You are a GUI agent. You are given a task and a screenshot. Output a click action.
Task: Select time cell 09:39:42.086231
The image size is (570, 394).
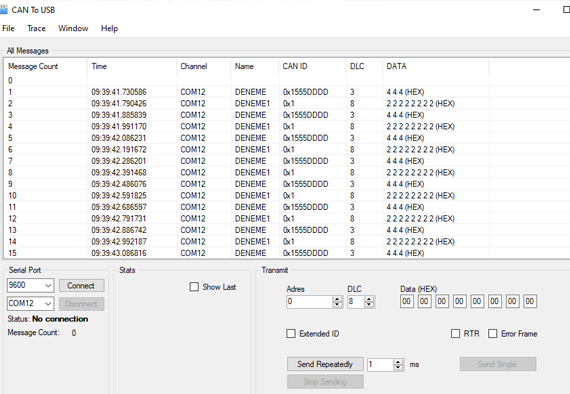pyautogui.click(x=119, y=138)
